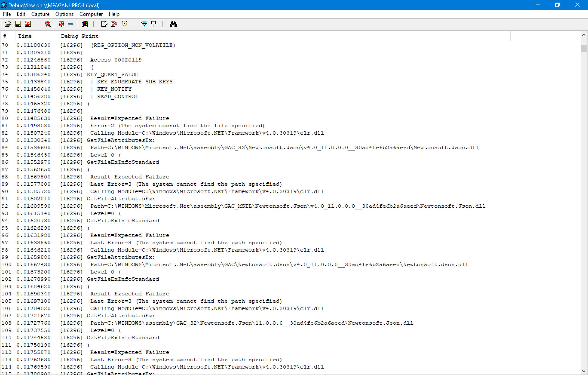Clear the display with the red X document icon
This screenshot has height=375, width=588.
[114, 24]
